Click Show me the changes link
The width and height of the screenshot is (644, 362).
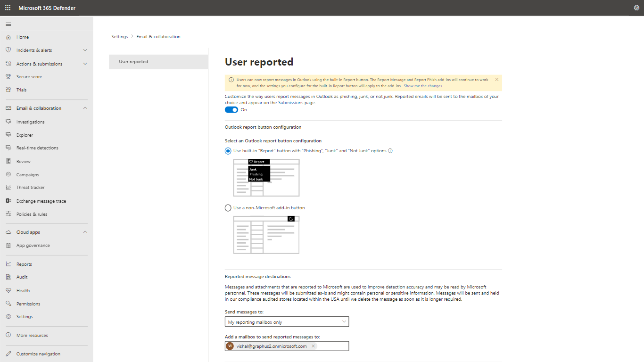(423, 86)
